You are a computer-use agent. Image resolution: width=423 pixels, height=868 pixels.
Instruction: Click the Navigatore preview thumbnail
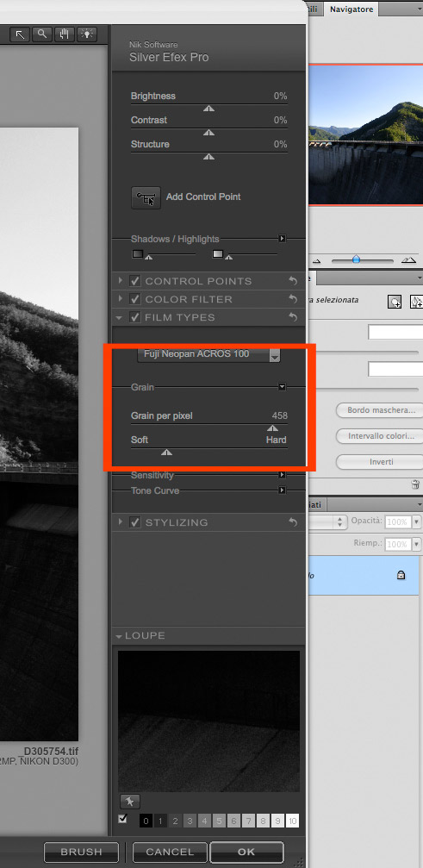[366, 135]
